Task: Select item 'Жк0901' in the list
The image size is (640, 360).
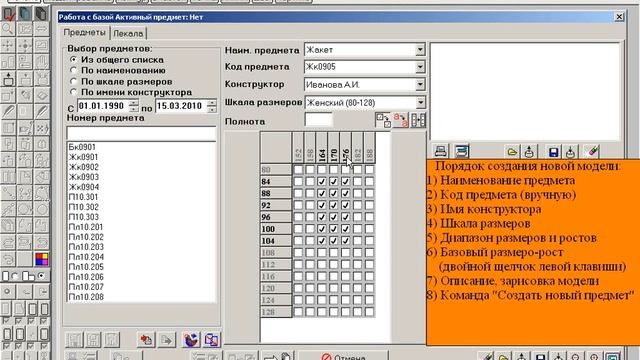Action: point(84,157)
